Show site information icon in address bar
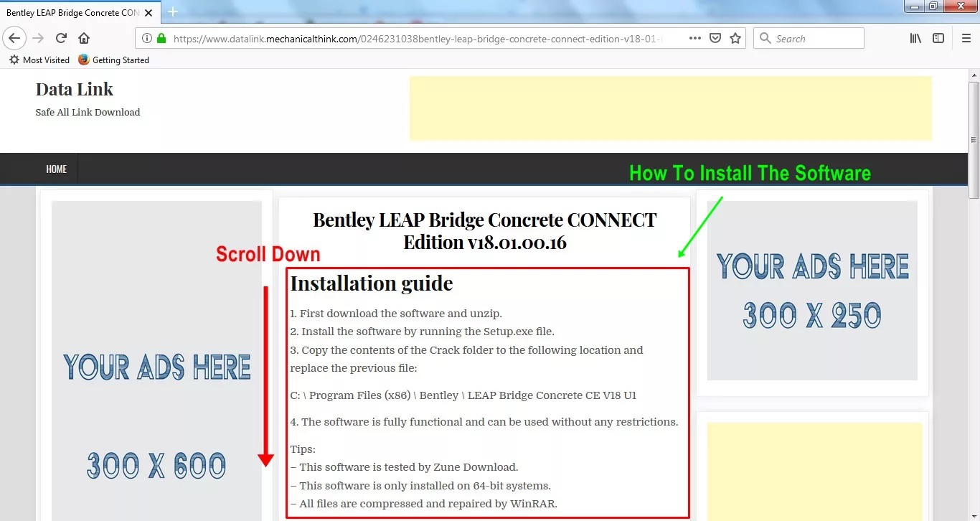Screen dimensions: 980x521 [146, 39]
